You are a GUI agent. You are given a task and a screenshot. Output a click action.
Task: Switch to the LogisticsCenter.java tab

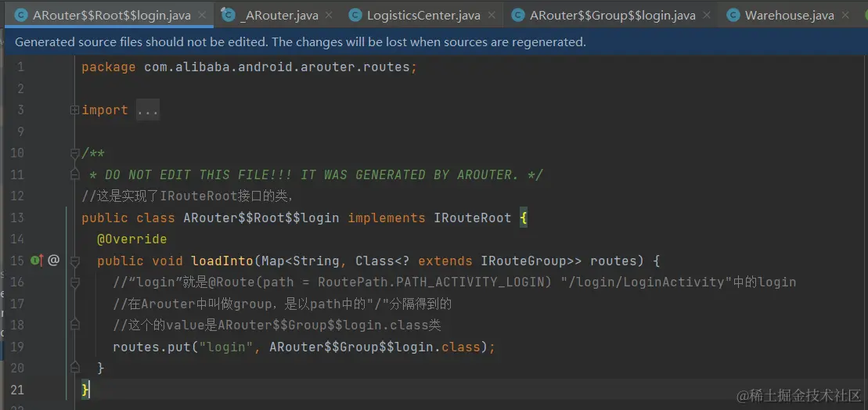[x=423, y=16]
